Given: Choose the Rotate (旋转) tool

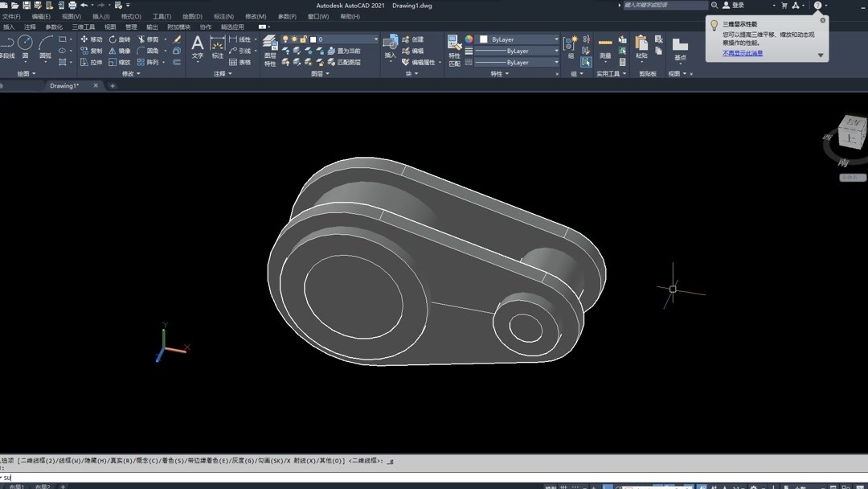Looking at the screenshot, I should tap(119, 39).
